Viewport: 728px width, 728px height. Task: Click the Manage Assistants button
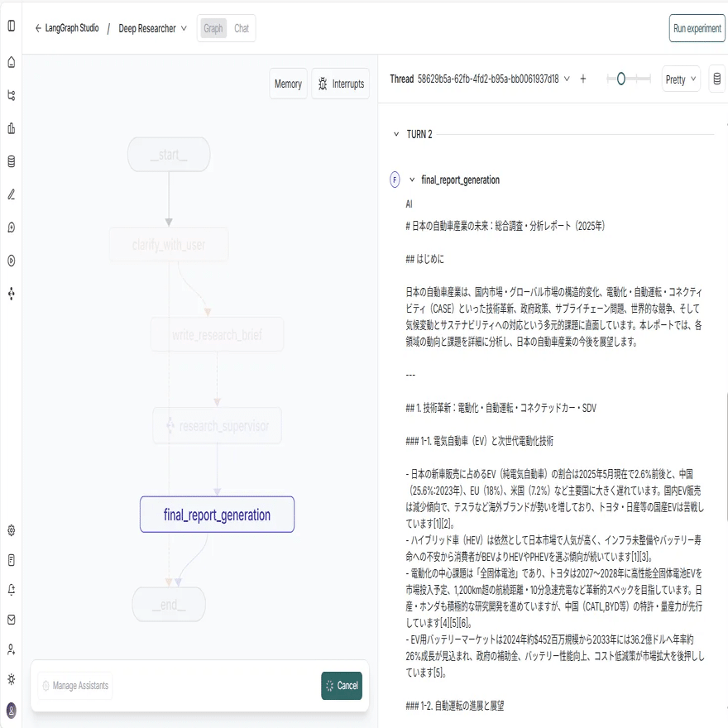pos(75,686)
